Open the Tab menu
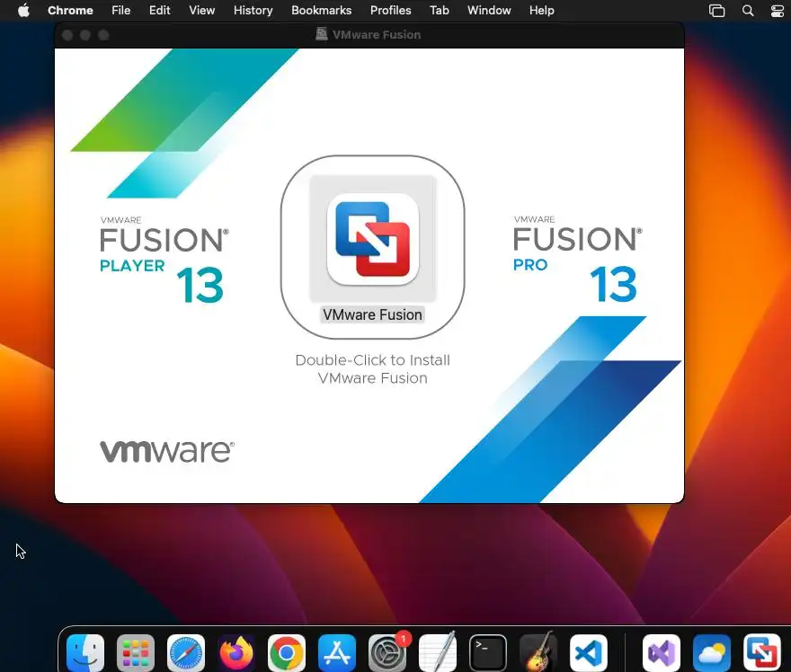This screenshot has width=791, height=672. click(x=440, y=10)
